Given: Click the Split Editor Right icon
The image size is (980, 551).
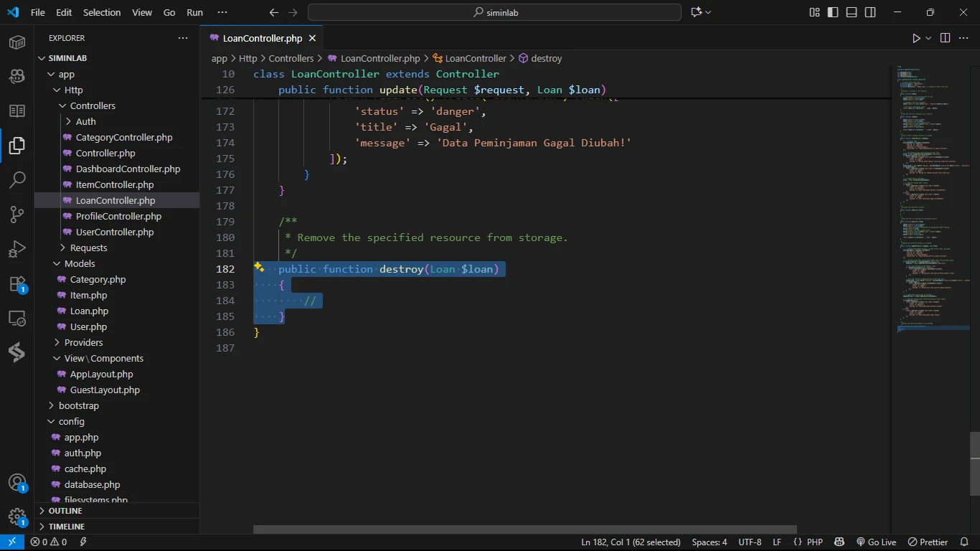Looking at the screenshot, I should pyautogui.click(x=945, y=38).
